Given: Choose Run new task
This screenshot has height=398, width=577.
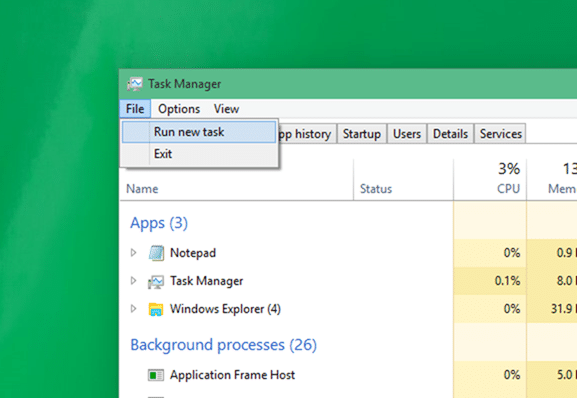Looking at the screenshot, I should [199, 132].
